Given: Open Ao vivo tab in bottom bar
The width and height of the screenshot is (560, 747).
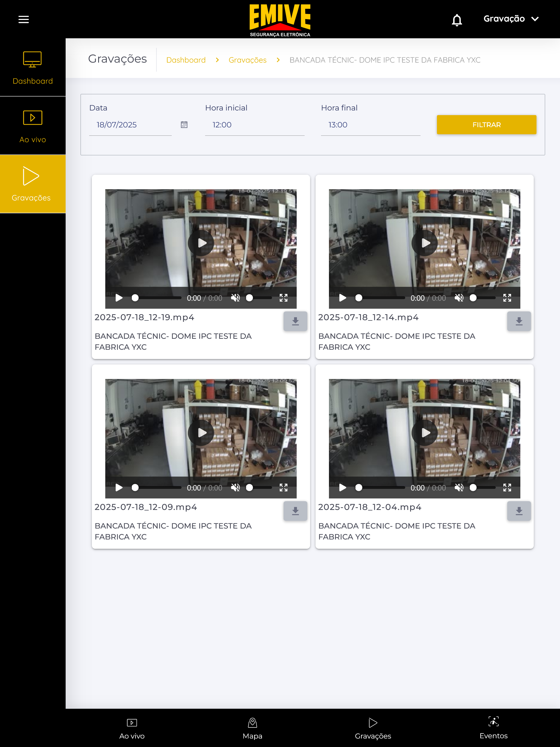Looking at the screenshot, I should coord(132,728).
